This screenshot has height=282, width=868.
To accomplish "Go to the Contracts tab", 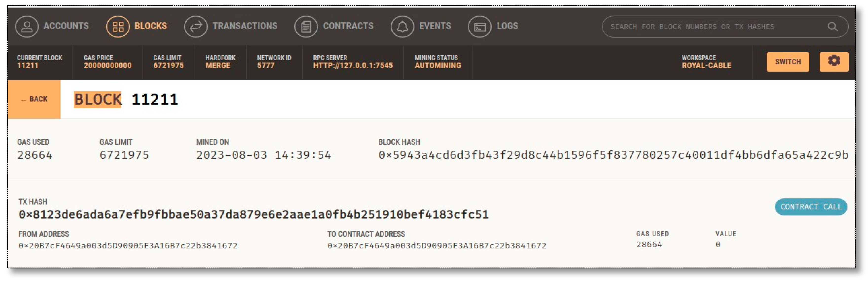I will coord(348,26).
